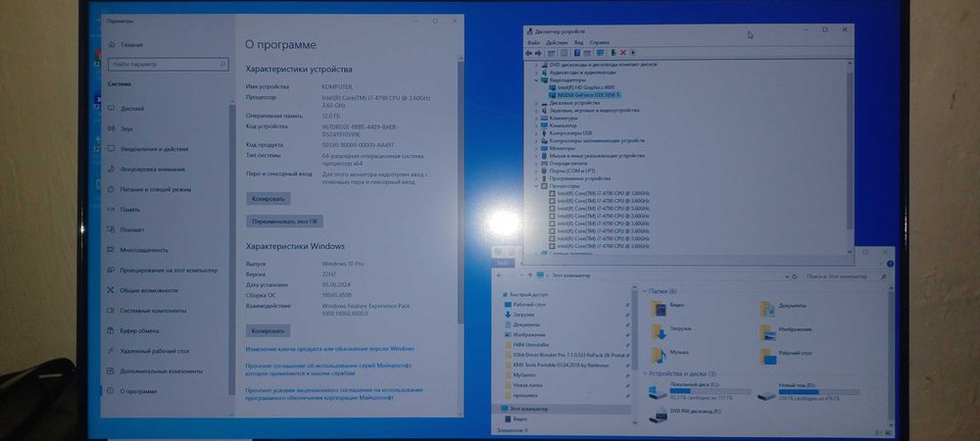
Task: Open MyGames in Explorer sidebar
Action: 524,374
